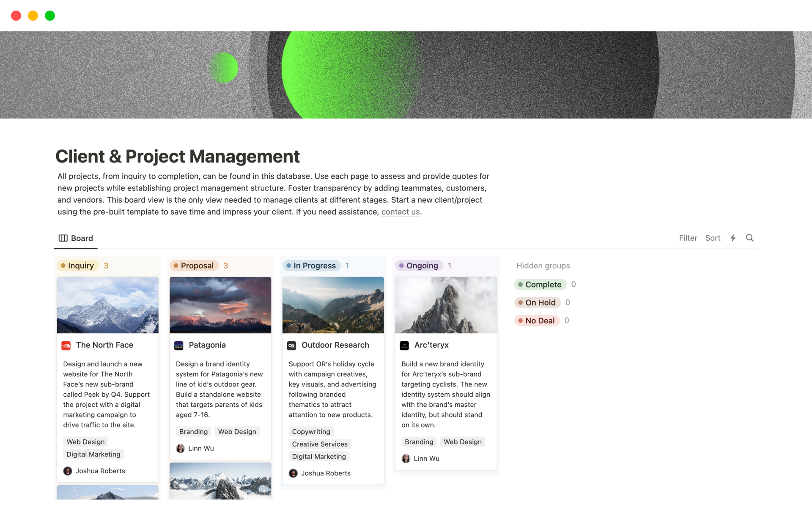
Task: Click the Filter icon
Action: (687, 237)
